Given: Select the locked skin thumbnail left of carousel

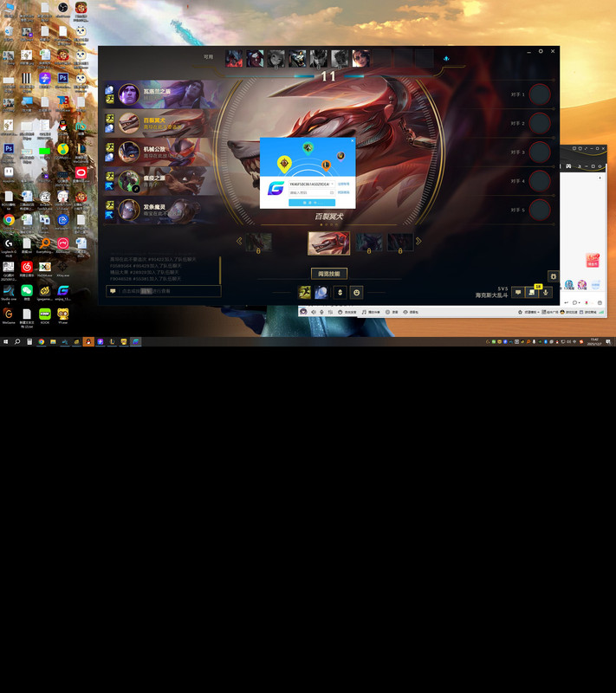Looking at the screenshot, I should click(x=258, y=243).
